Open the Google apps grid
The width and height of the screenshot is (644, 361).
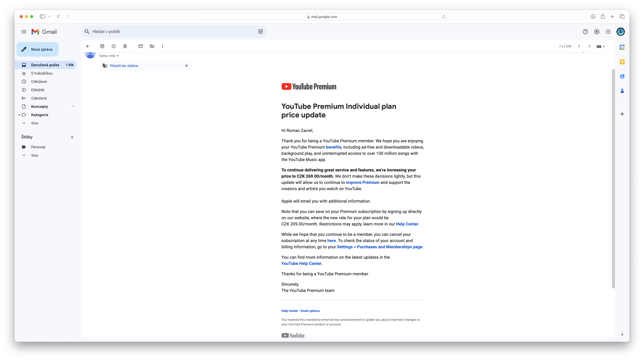pos(608,32)
